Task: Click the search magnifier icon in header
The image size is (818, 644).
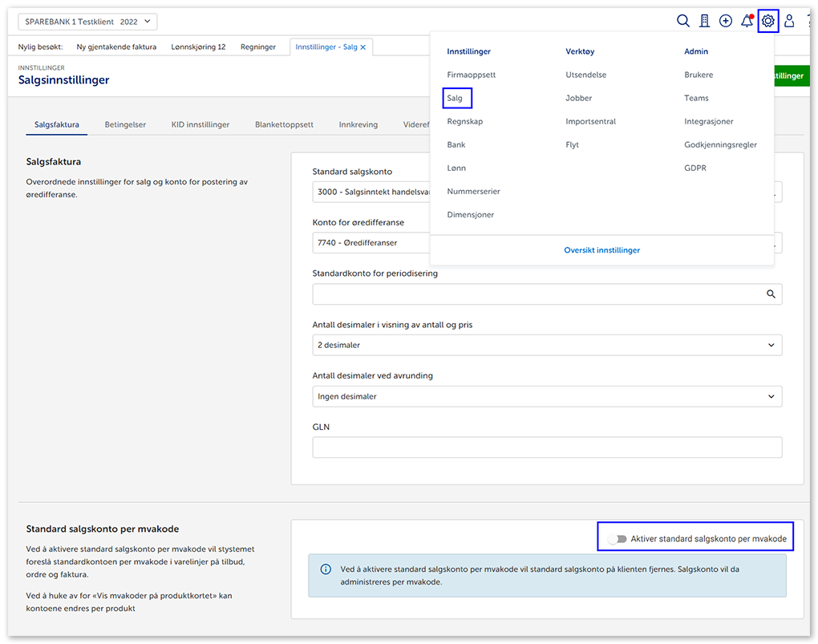Action: (683, 22)
